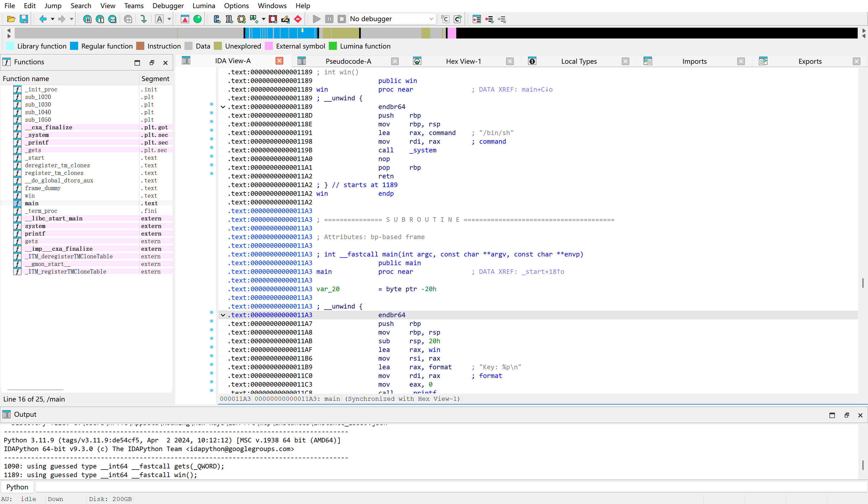Image resolution: width=868 pixels, height=504 pixels.
Task: Open the dropdown next to green squares icon
Action: click(x=263, y=19)
